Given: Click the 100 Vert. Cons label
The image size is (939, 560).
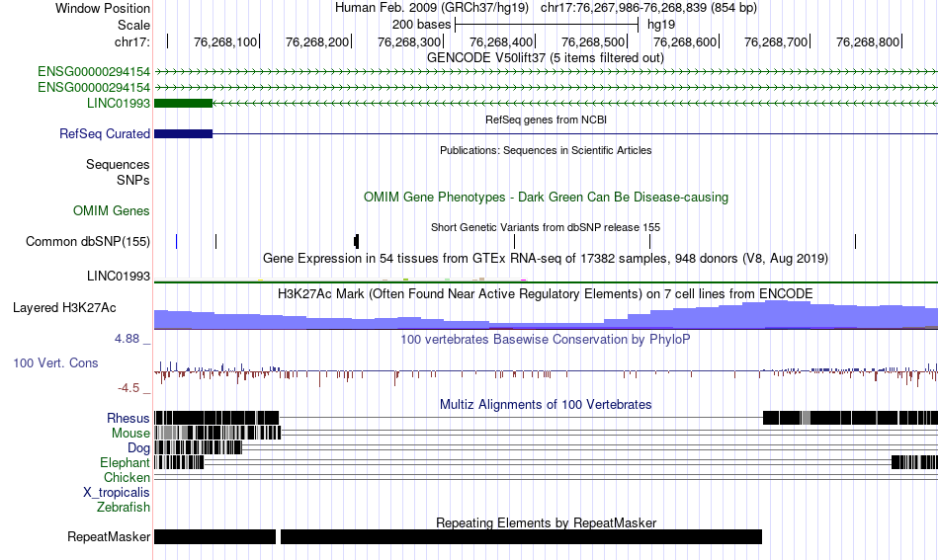Looking at the screenshot, I should pyautogui.click(x=55, y=363).
